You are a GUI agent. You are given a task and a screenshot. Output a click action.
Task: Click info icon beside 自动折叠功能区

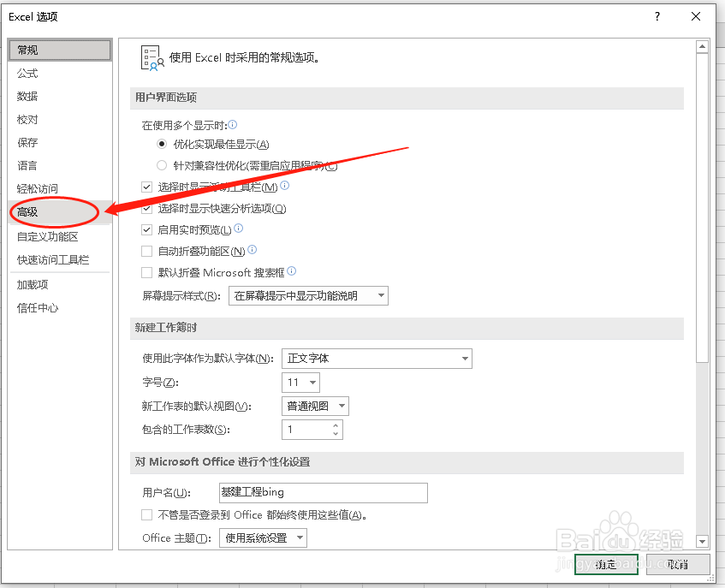(x=252, y=250)
